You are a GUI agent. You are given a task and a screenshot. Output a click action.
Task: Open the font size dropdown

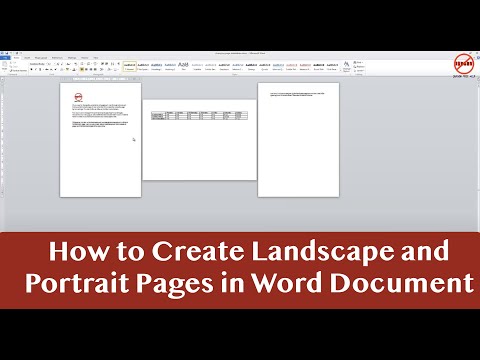tap(50, 64)
